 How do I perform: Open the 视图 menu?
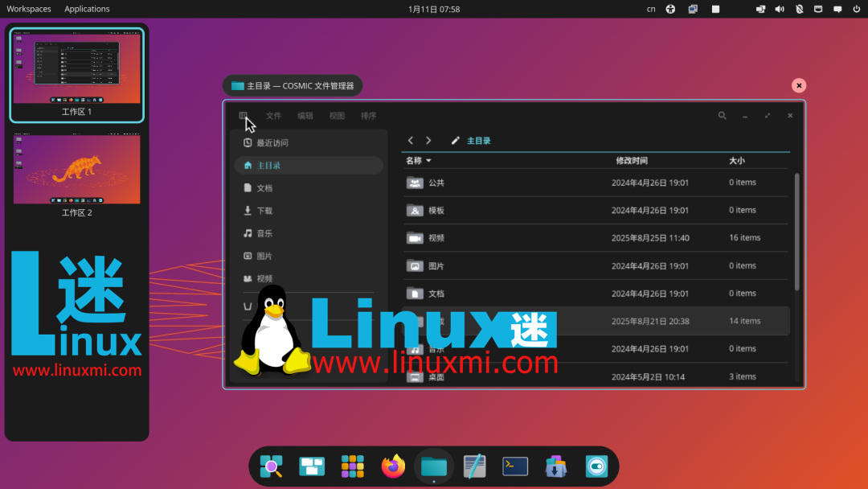pyautogui.click(x=337, y=116)
